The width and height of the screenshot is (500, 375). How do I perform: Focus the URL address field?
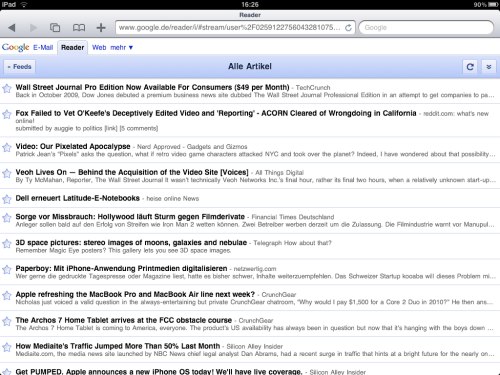(x=230, y=28)
